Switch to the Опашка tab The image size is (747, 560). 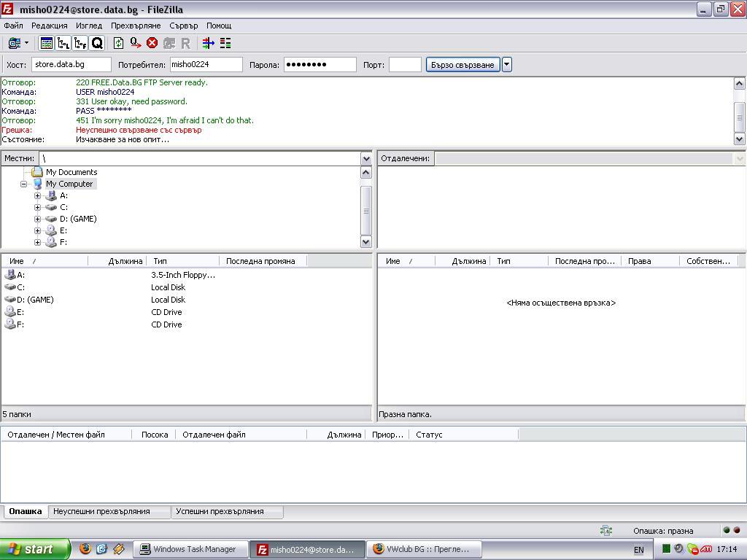[26, 511]
